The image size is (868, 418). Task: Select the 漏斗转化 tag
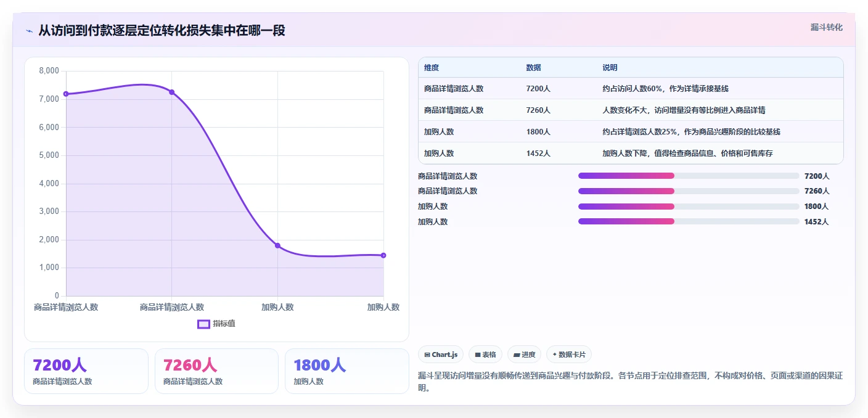tap(826, 27)
